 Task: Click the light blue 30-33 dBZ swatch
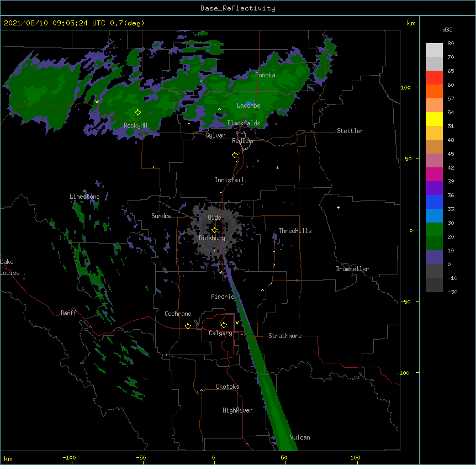click(x=434, y=216)
